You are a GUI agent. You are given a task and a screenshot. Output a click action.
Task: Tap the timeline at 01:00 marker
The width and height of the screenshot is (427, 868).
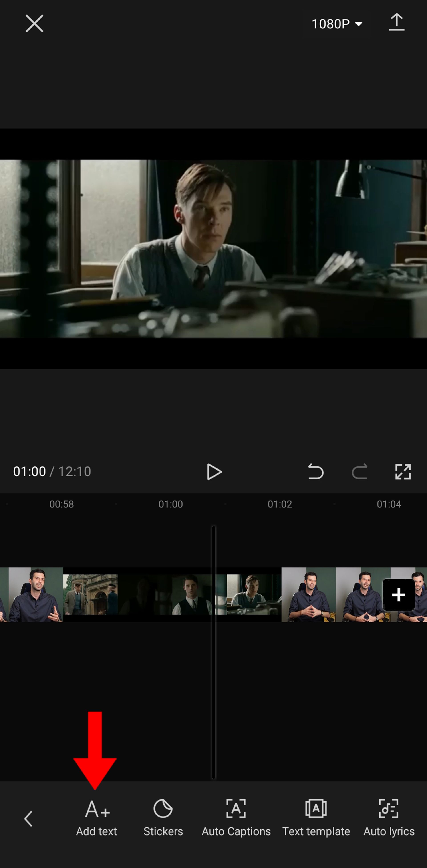pos(170,504)
